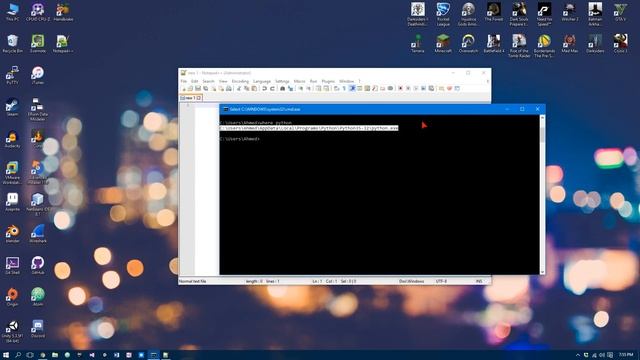Open the GTA V desktop shortcut
Image resolution: width=640 pixels, height=360 pixels.
pyautogui.click(x=620, y=12)
